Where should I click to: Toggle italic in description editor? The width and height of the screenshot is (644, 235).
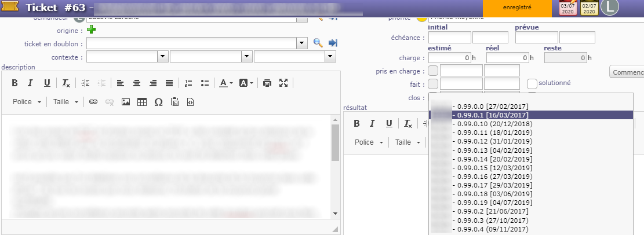pos(30,83)
